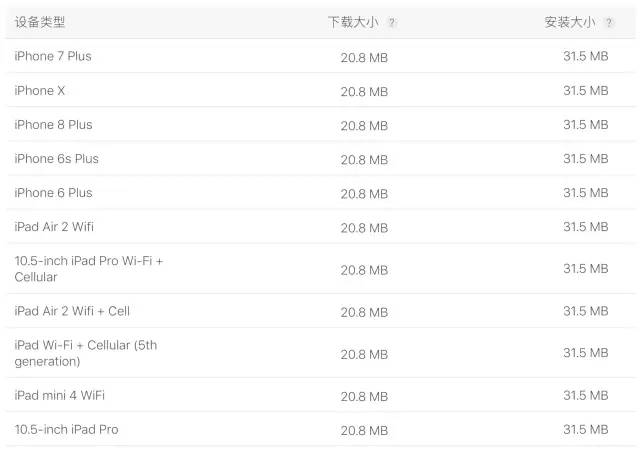Select the iPhone 7 Plus row
Image resolution: width=640 pixels, height=458 pixels.
pos(320,56)
